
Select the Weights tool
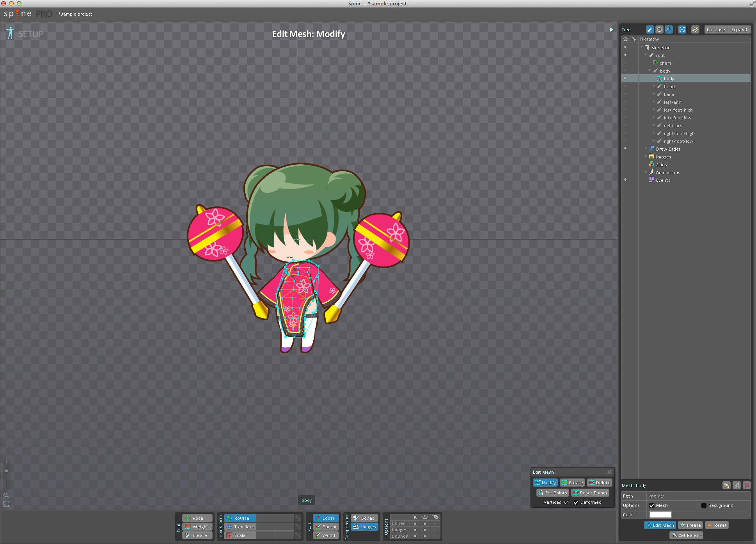coord(197,527)
